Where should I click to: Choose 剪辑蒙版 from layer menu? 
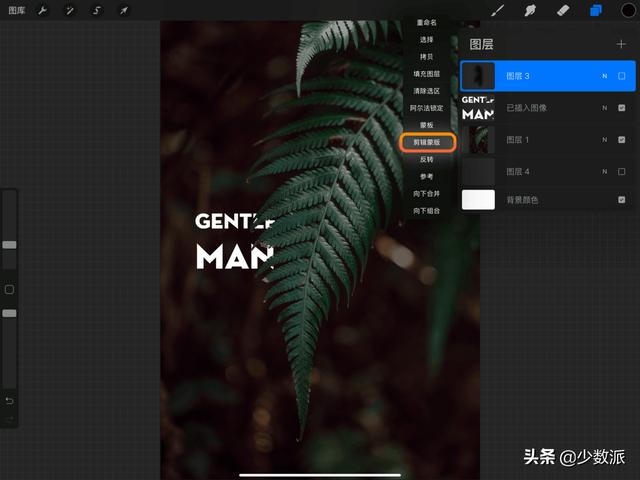pos(427,143)
